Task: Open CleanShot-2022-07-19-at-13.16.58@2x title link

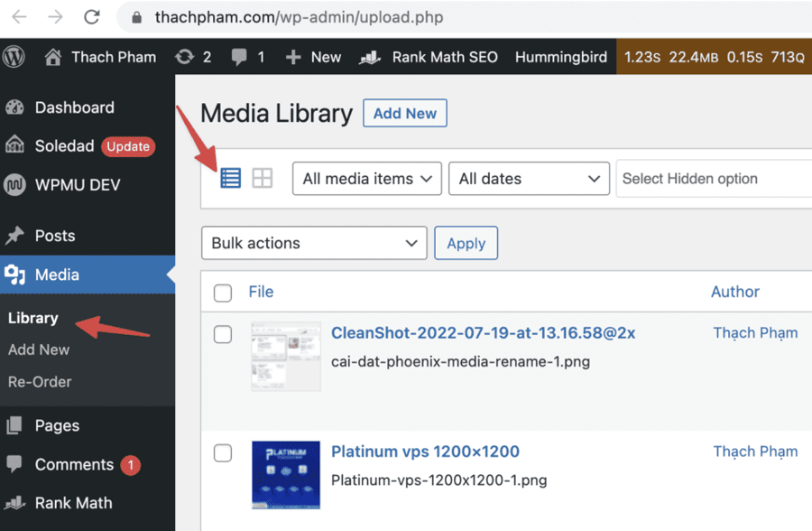Action: [484, 332]
